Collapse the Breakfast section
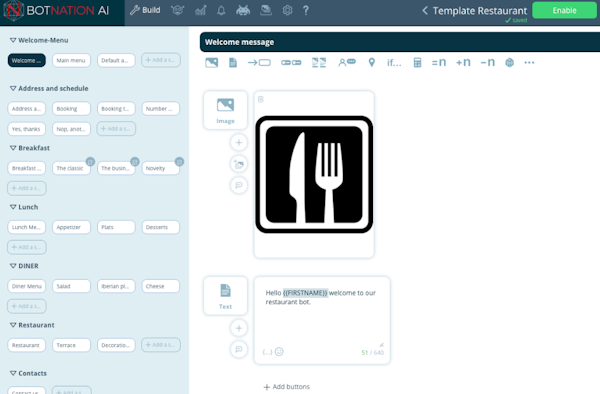This screenshot has width=600, height=394. click(13, 148)
